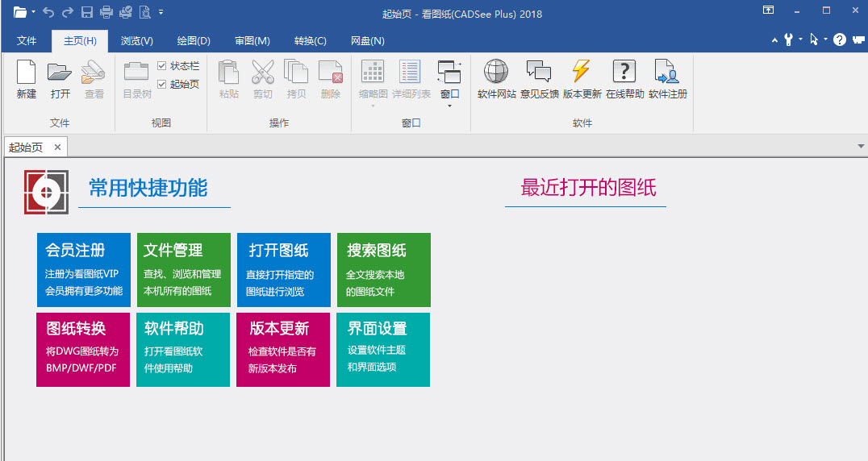Close the 起始页 tab
868x461 pixels.
[x=57, y=147]
